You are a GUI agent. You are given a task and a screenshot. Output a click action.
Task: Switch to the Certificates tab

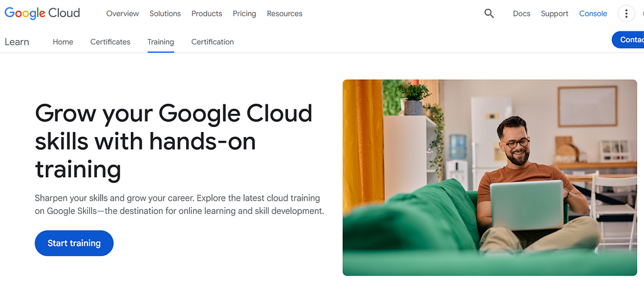pos(110,41)
